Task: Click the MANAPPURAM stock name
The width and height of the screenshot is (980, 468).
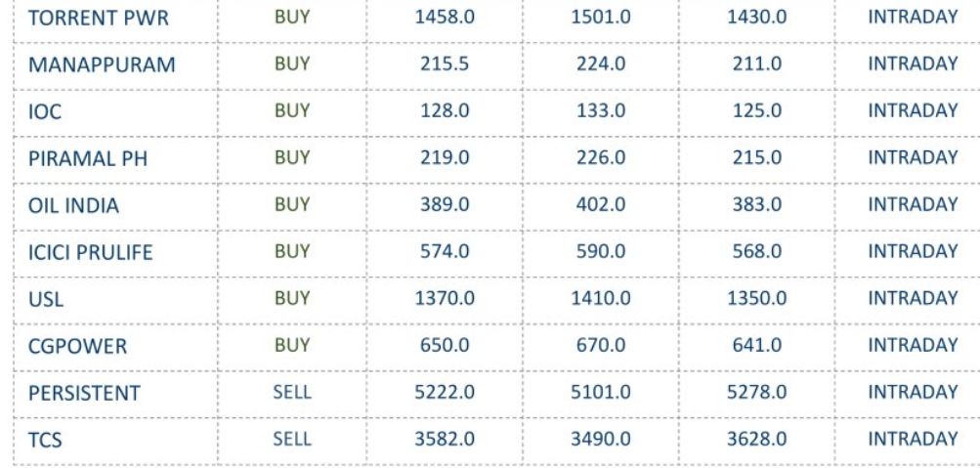Action: tap(102, 65)
